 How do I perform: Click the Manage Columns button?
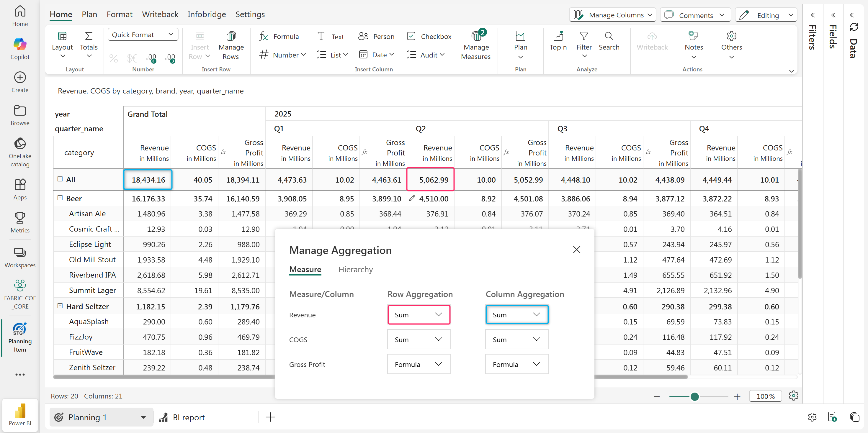(612, 15)
